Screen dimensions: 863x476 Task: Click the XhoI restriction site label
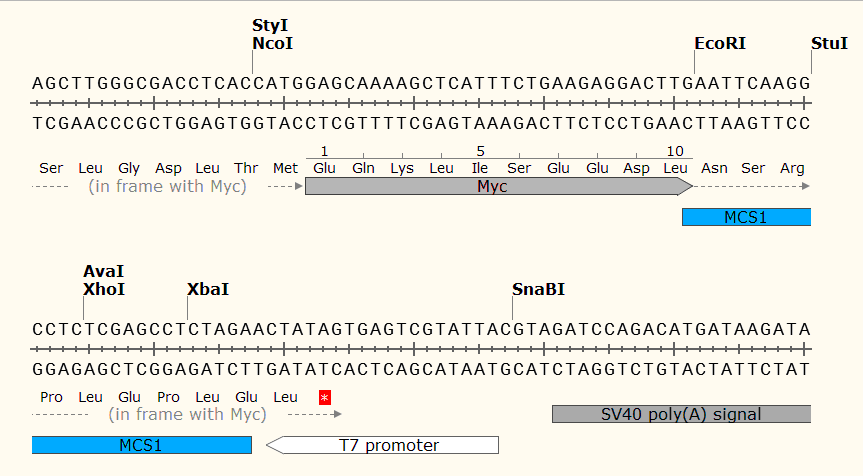tap(105, 290)
